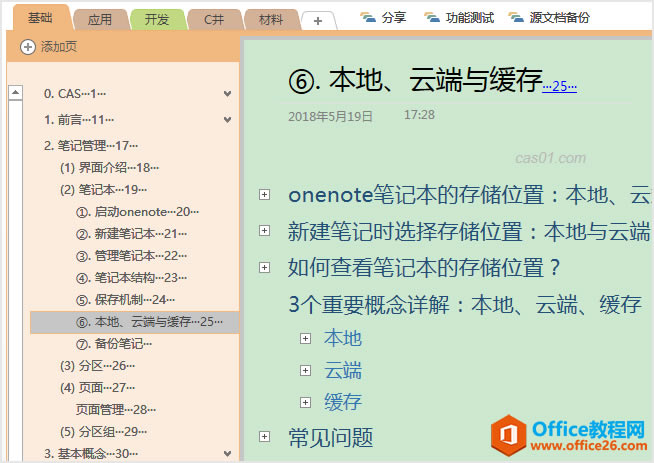The width and height of the screenshot is (654, 463).
Task: Click the page date 2018年5月19日
Action: (330, 116)
